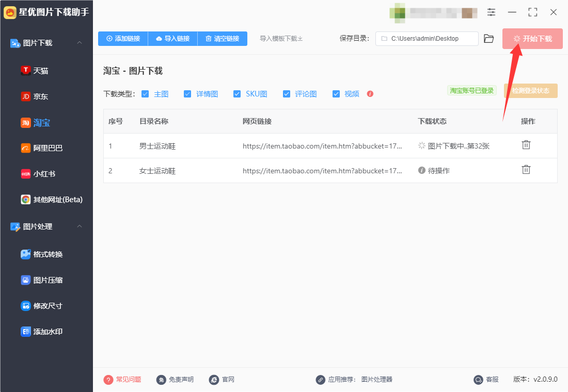Image resolution: width=568 pixels, height=392 pixels.
Task: Click the 网页链接 column header
Action: [257, 121]
